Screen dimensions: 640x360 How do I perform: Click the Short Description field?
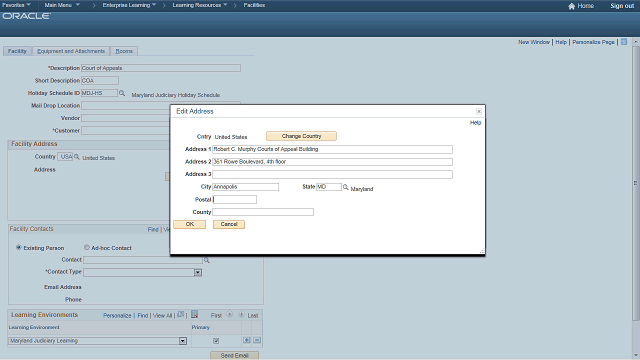[100, 81]
